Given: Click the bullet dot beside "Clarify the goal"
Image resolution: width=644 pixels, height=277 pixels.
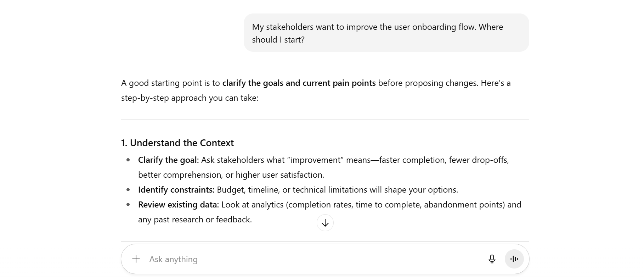Looking at the screenshot, I should point(128,160).
